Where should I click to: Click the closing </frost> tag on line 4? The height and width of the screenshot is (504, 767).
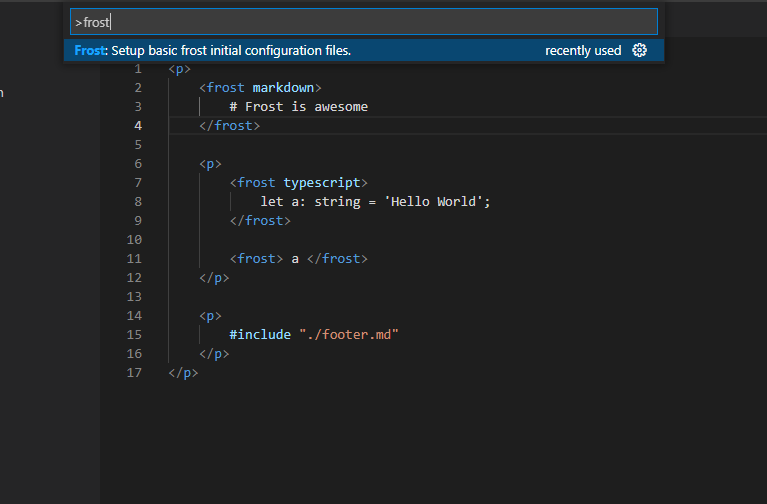[x=229, y=126]
